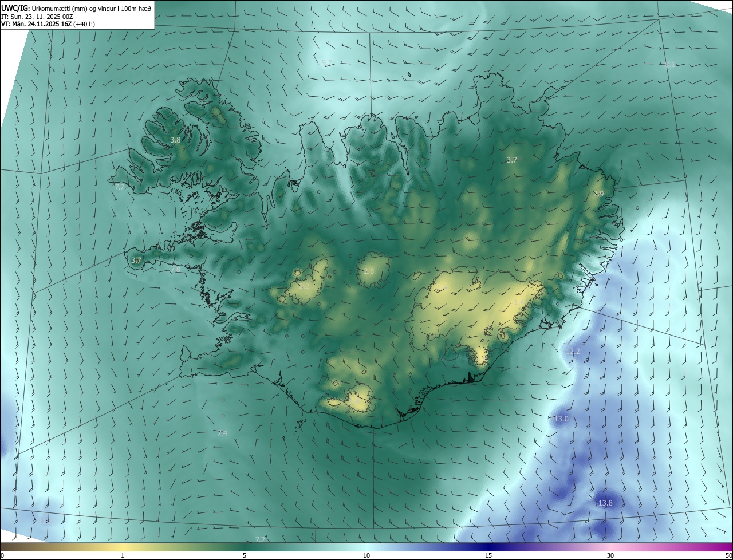Click the 50 tick label on the color scale
733x560 pixels.
(x=728, y=555)
